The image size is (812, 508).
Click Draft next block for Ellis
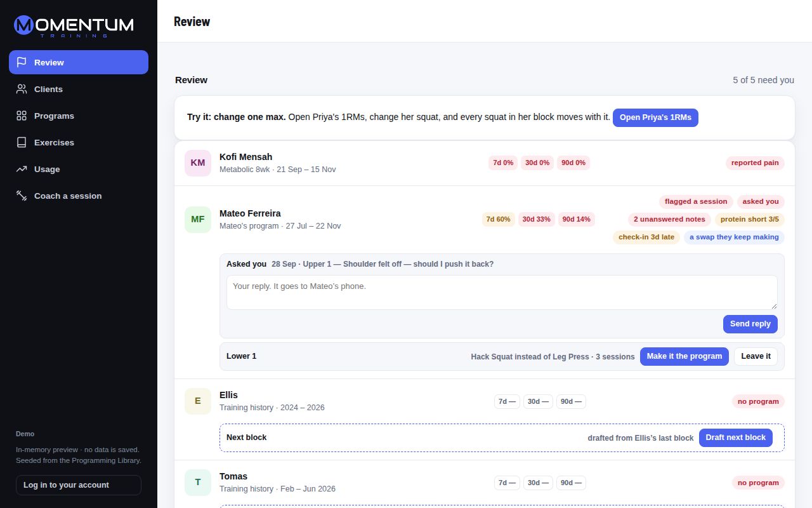736,438
